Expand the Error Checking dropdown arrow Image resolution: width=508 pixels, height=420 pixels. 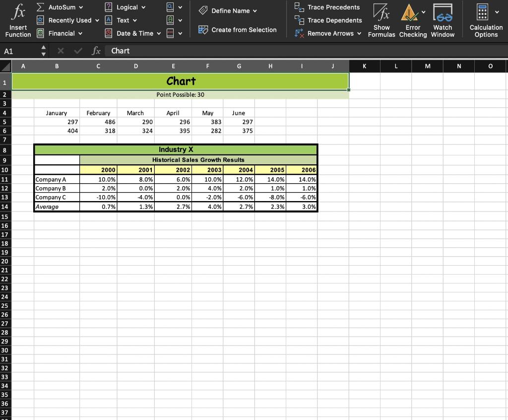(x=424, y=12)
